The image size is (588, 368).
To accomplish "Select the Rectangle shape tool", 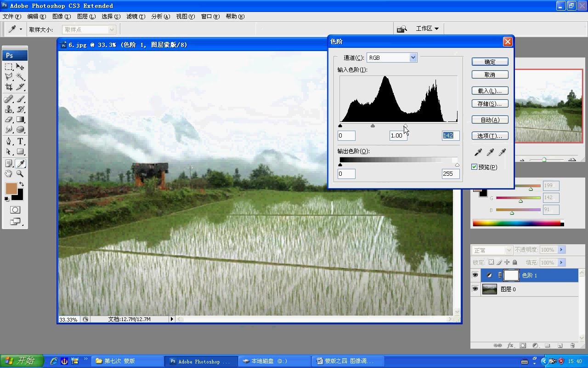I will tap(20, 151).
